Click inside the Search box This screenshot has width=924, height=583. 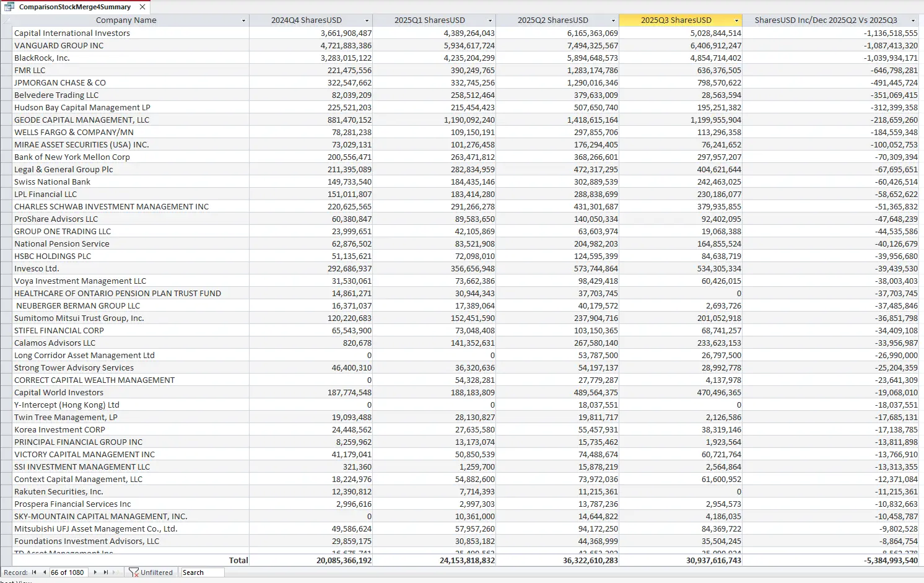204,572
